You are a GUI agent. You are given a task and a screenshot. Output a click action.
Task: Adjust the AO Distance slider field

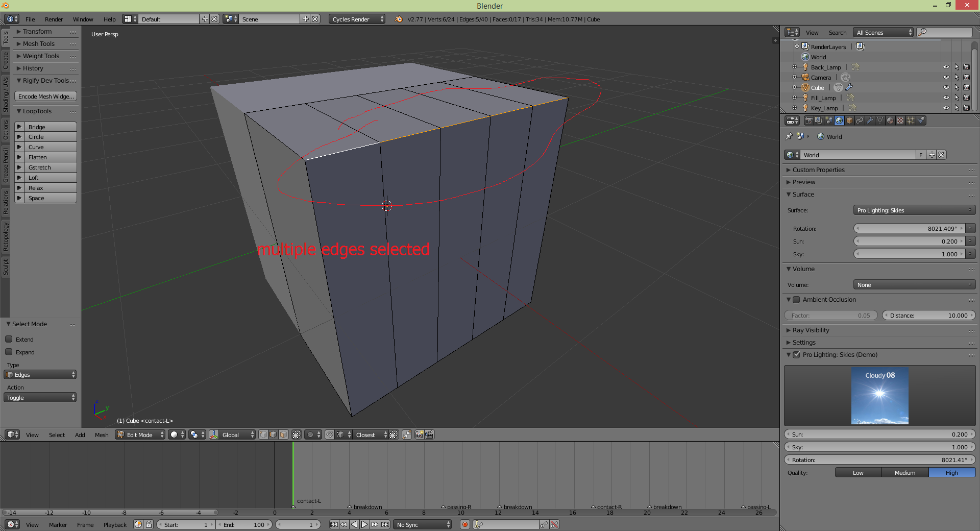[x=928, y=315]
